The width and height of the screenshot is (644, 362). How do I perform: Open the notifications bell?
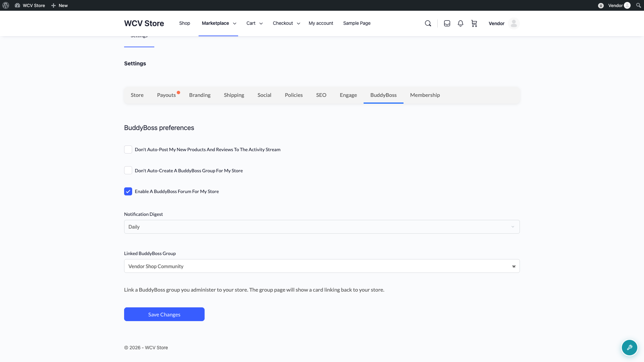point(461,23)
